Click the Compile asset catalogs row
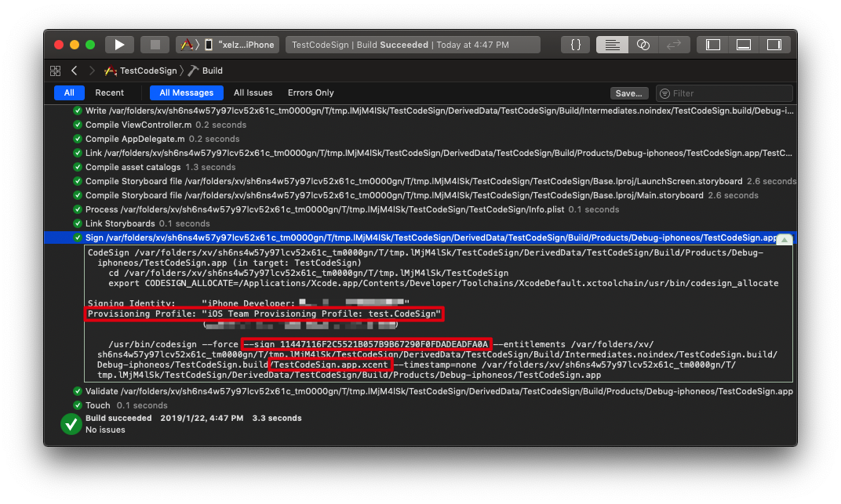This screenshot has width=841, height=504. click(420, 167)
